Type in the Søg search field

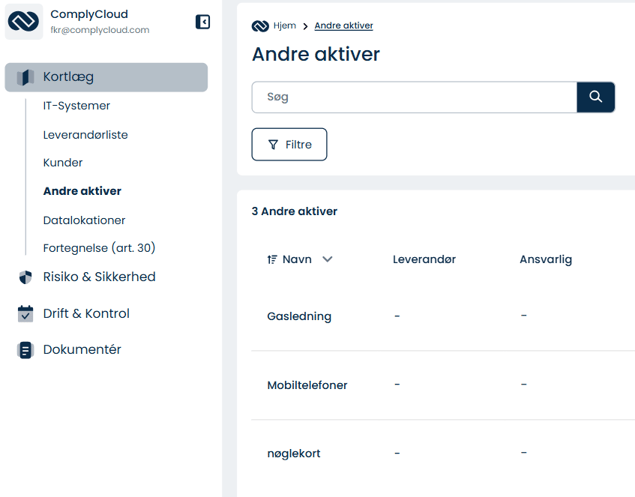414,97
